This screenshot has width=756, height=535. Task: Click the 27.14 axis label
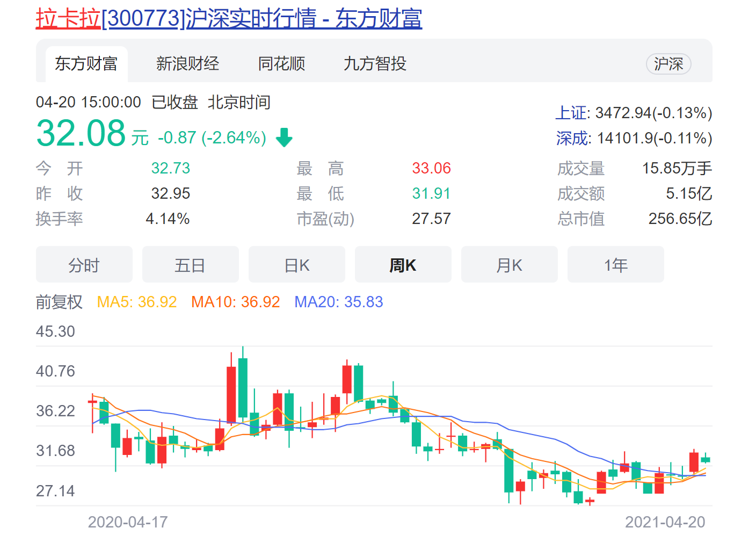[x=55, y=491]
